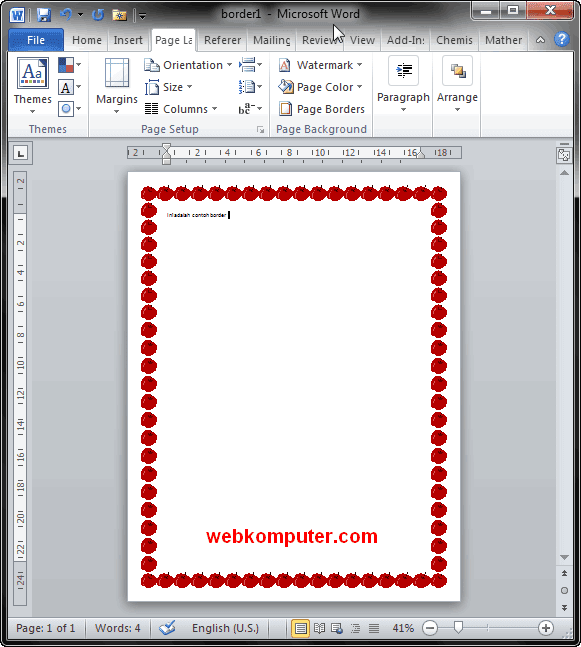Open the page Size dropdown
The width and height of the screenshot is (581, 647).
click(168, 87)
